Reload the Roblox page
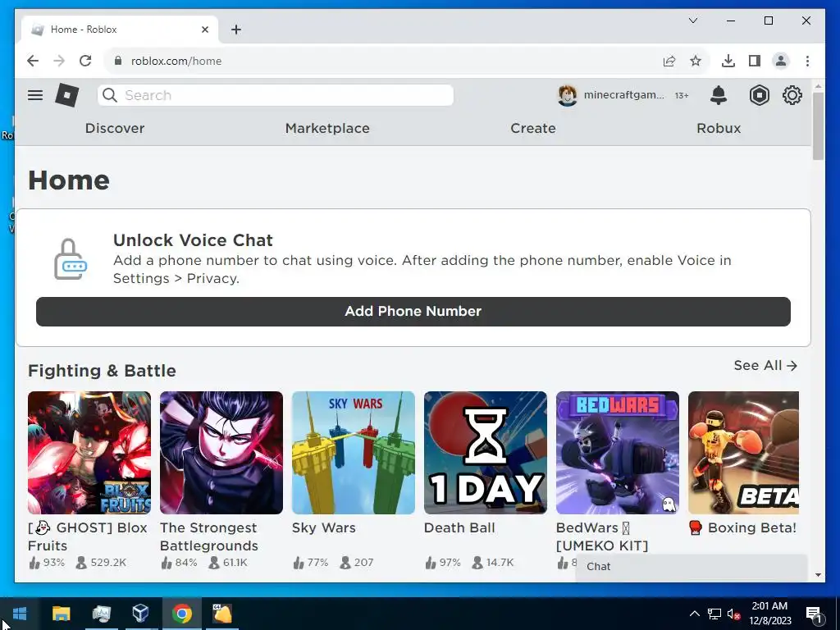The image size is (840, 630). click(x=85, y=61)
